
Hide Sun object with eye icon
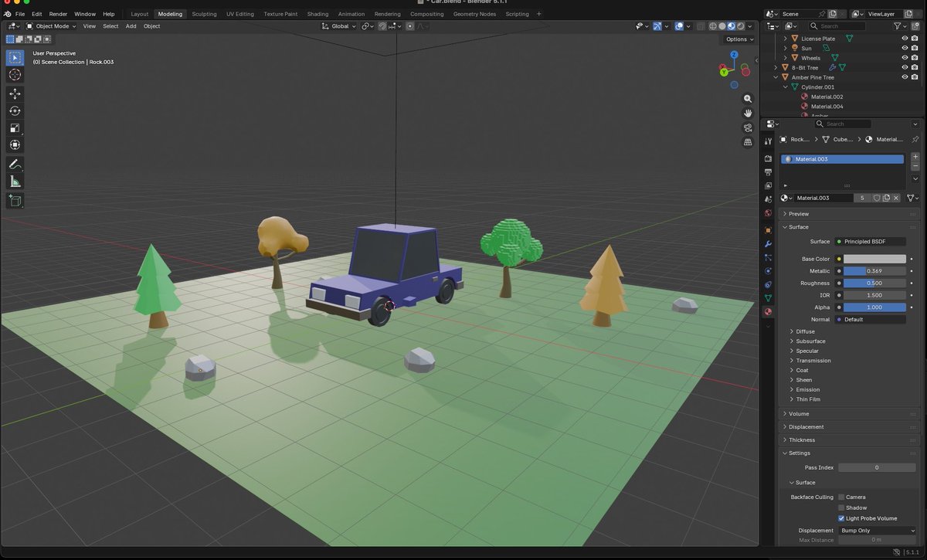tap(905, 48)
